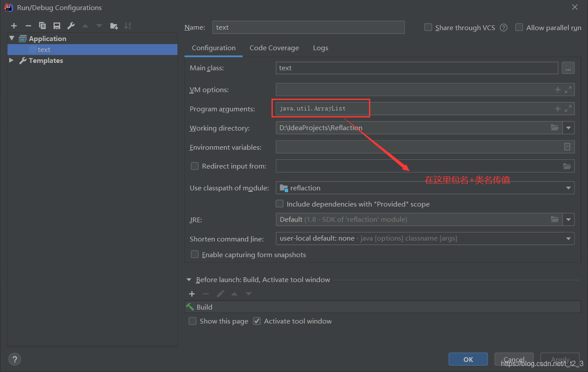Viewport: 588px width, 372px height.
Task: Browse for JRE folder
Action: 555,219
